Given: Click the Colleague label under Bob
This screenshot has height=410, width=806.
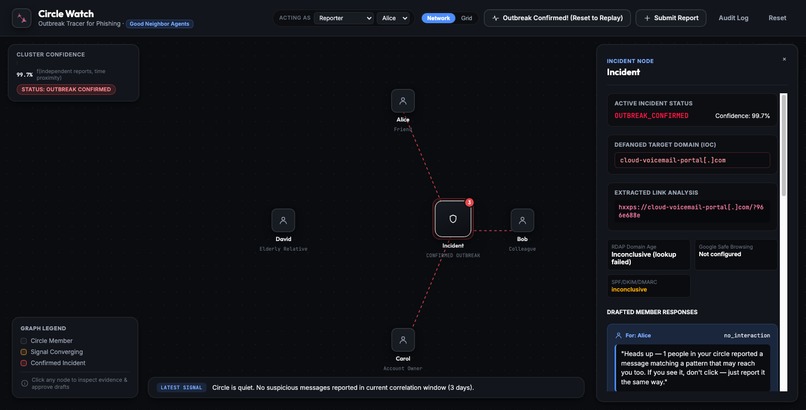Looking at the screenshot, I should point(522,249).
